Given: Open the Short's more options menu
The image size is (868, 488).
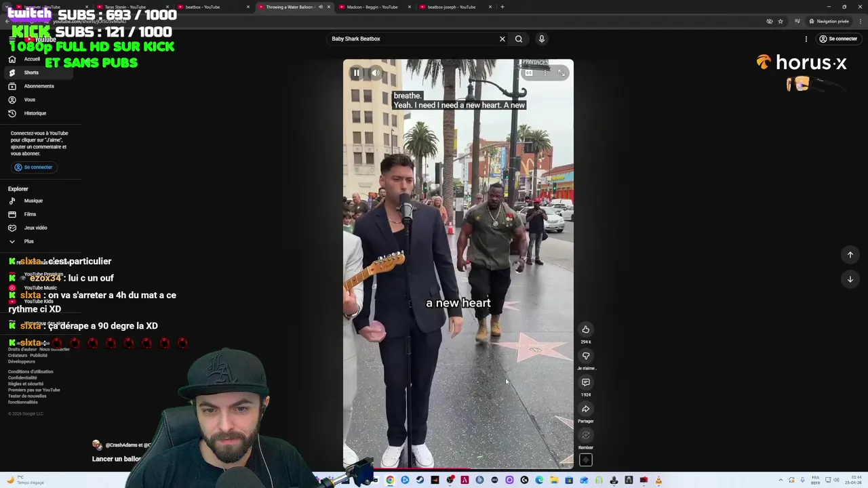Looking at the screenshot, I should point(545,73).
